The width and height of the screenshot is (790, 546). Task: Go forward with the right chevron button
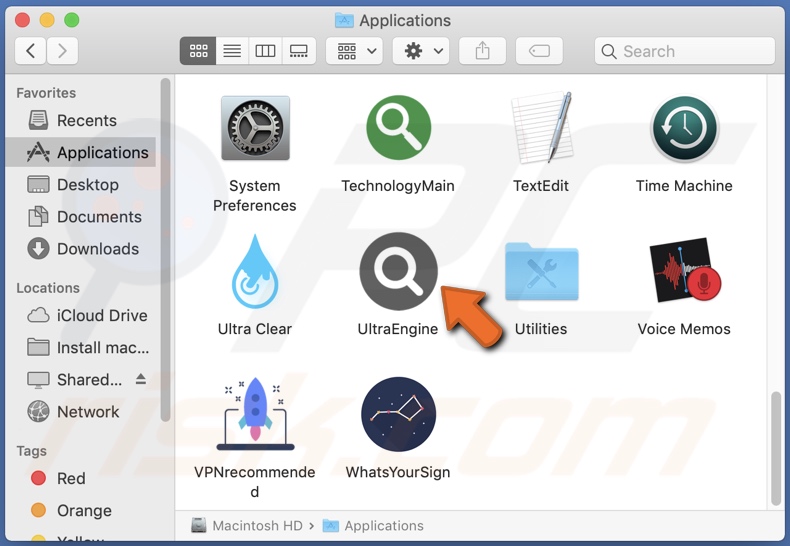[62, 51]
